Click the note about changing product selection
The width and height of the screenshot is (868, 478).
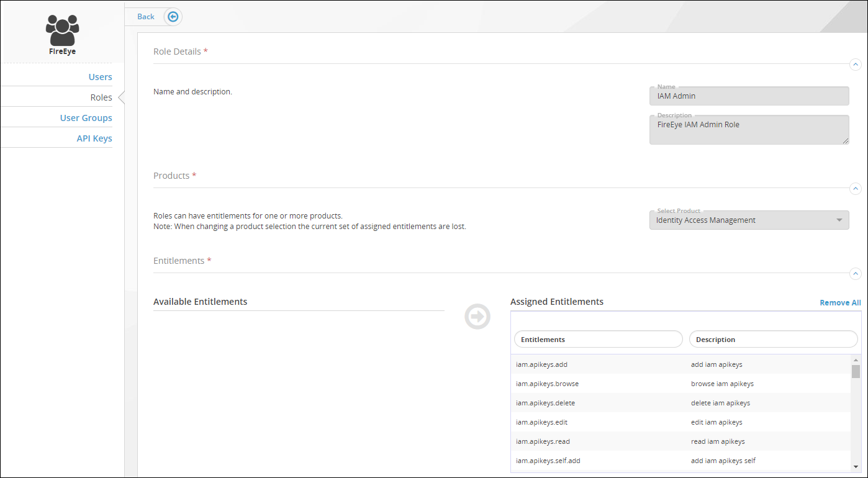point(310,227)
